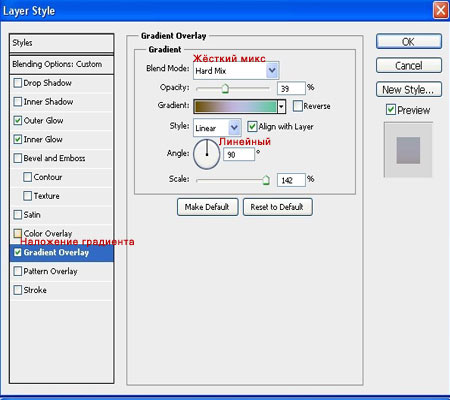Turn off the Preview checkbox
Viewport: 450px width, 400px height.
click(391, 109)
